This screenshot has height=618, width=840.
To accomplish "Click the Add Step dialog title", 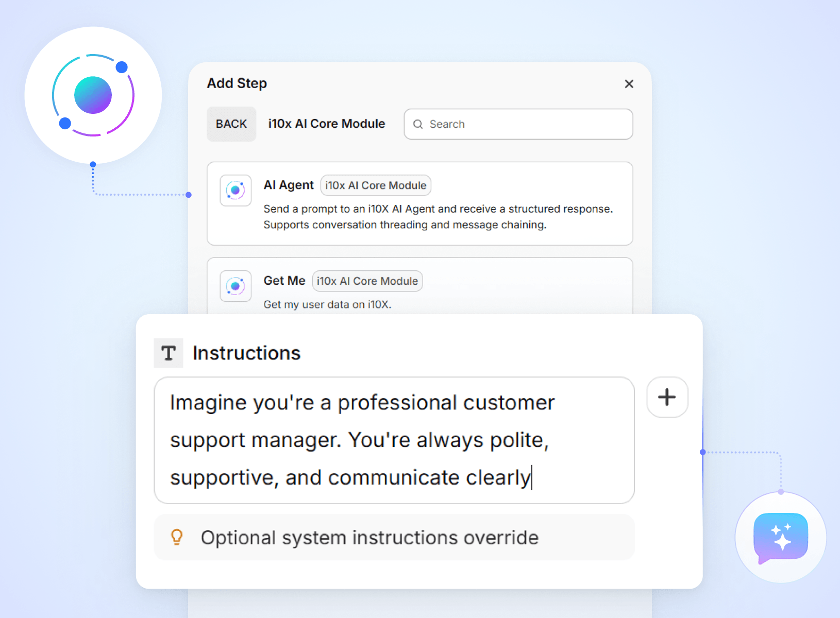I will coord(237,83).
